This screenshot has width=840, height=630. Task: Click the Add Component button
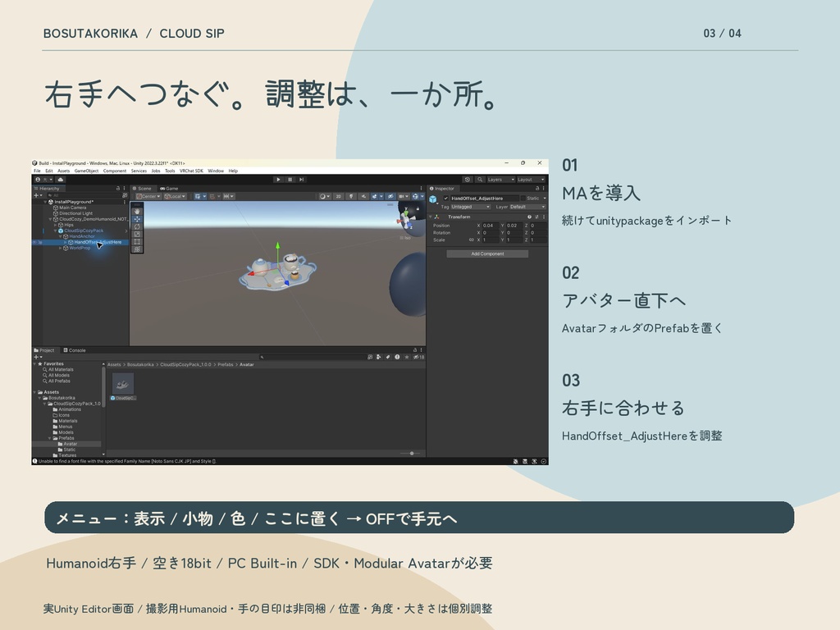pyautogui.click(x=487, y=254)
